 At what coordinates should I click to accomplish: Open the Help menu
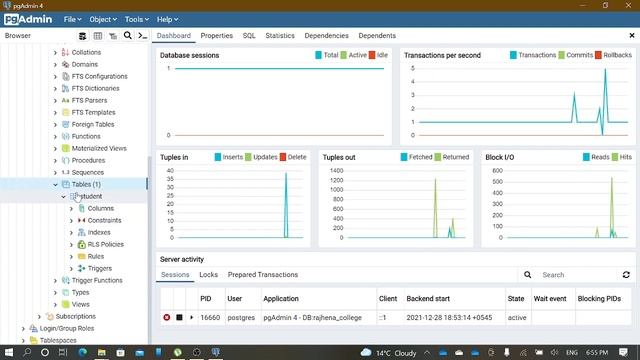pyautogui.click(x=167, y=19)
